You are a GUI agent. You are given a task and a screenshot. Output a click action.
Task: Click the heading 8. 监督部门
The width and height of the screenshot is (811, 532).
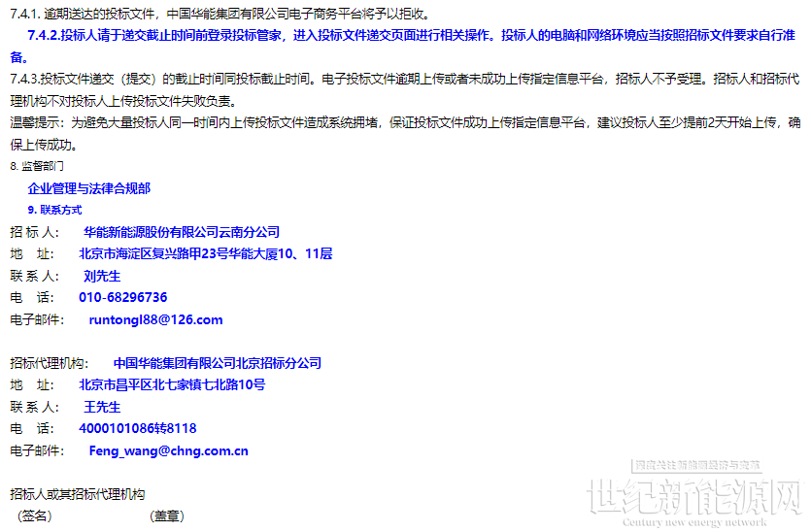tap(37, 166)
